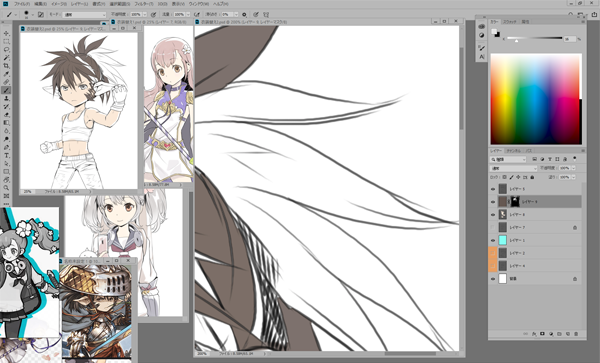Open the flow value dropdown
Viewport: 600px width, 363px height.
[x=188, y=15]
